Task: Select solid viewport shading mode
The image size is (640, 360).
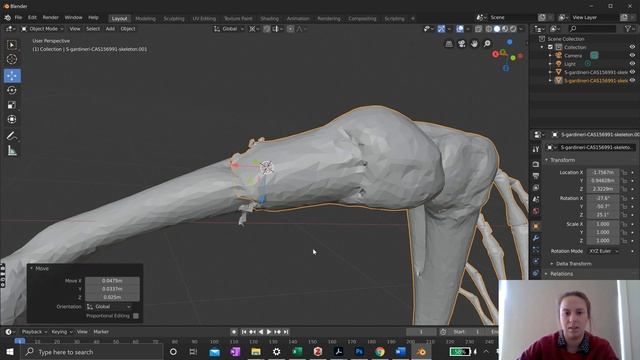Action: coord(497,29)
